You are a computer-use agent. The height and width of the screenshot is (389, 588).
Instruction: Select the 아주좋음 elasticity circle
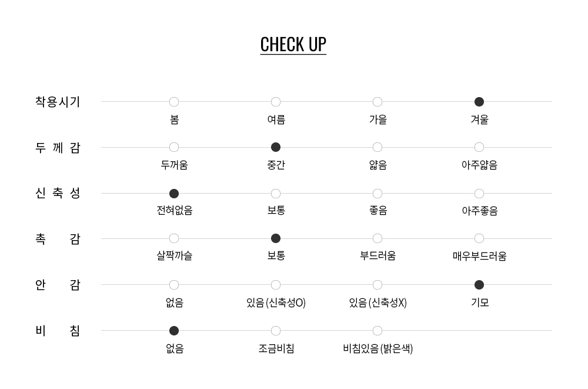click(x=479, y=194)
